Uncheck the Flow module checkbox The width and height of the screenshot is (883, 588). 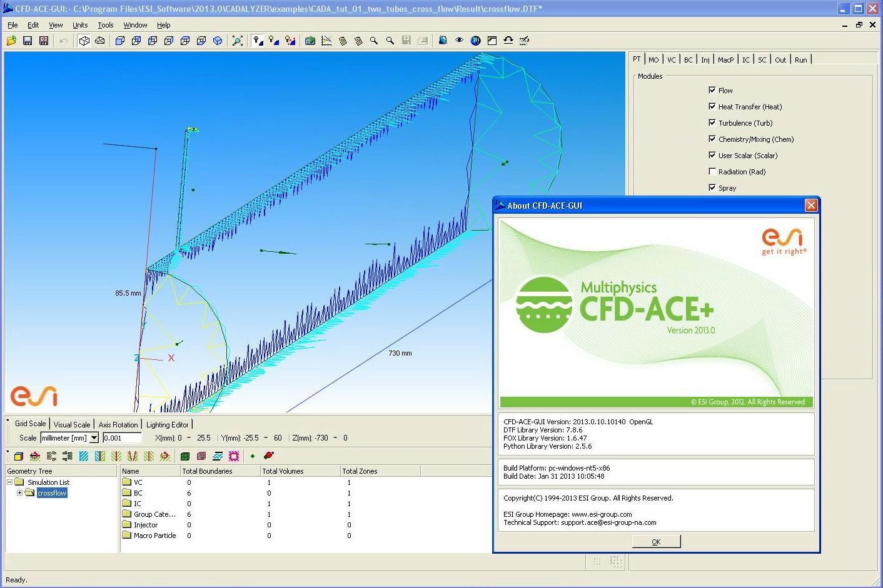(712, 90)
